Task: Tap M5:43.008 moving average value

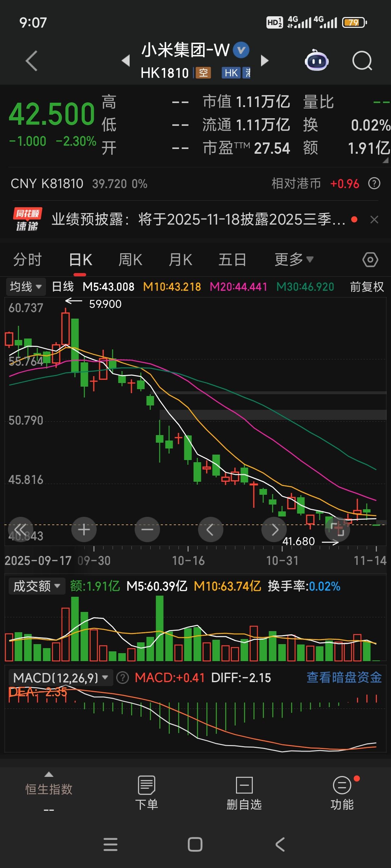Action: point(108,287)
